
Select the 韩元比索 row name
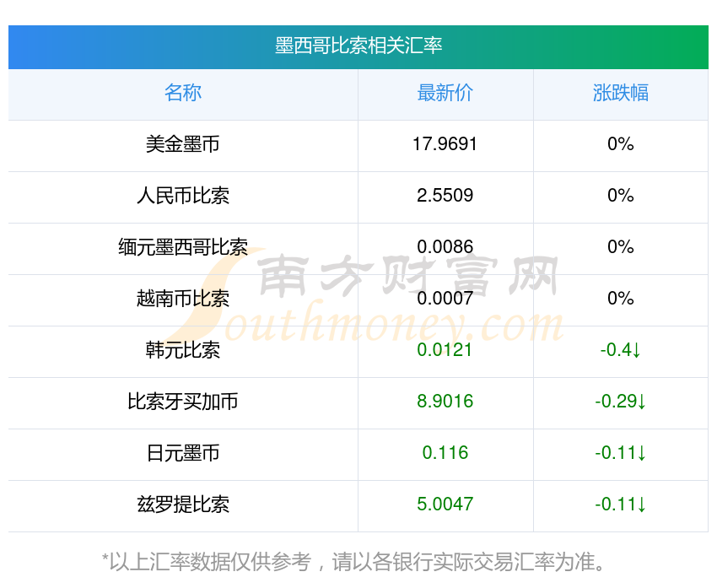pos(183,350)
